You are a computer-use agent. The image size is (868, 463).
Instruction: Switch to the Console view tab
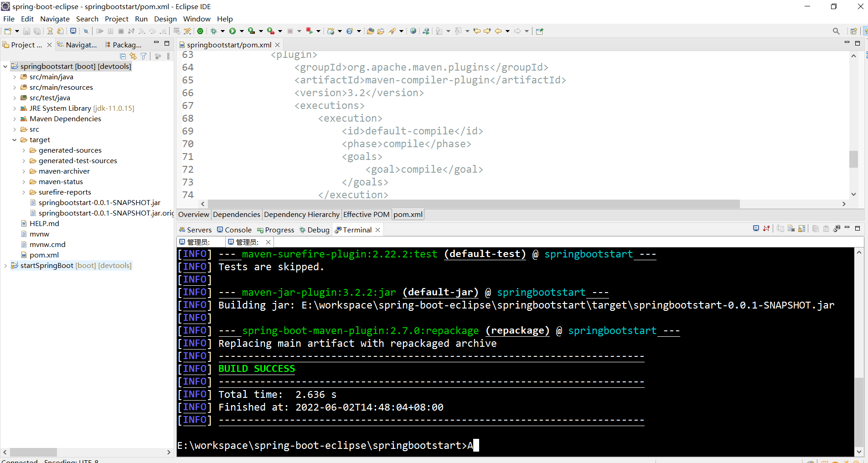[x=234, y=230]
